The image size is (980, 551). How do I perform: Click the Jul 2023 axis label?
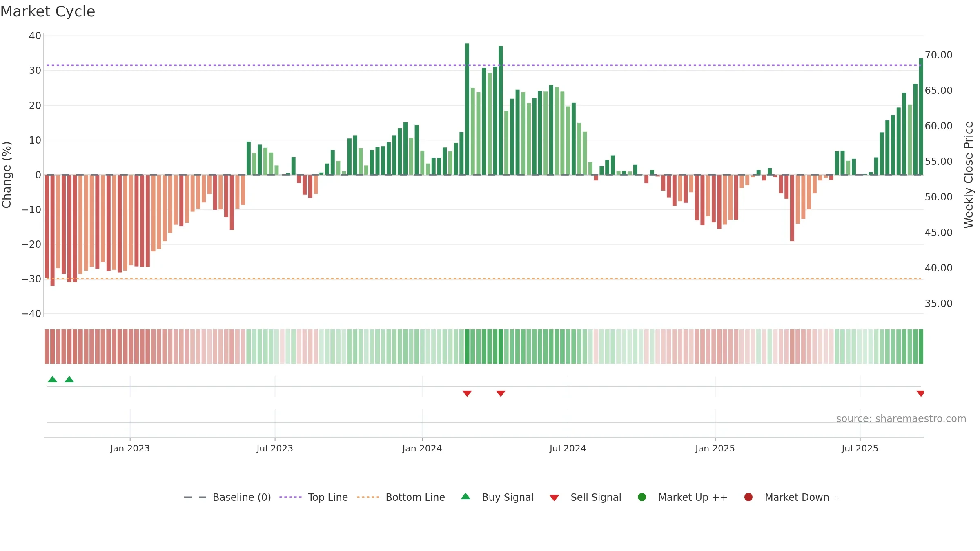[275, 449]
